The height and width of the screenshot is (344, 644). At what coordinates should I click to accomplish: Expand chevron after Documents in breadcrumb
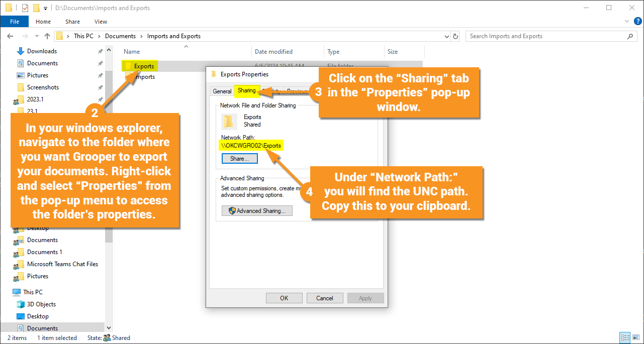[141, 36]
